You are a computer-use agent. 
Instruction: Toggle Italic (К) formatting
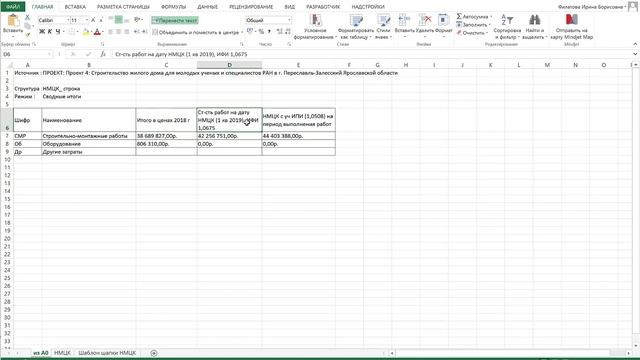tap(50, 32)
